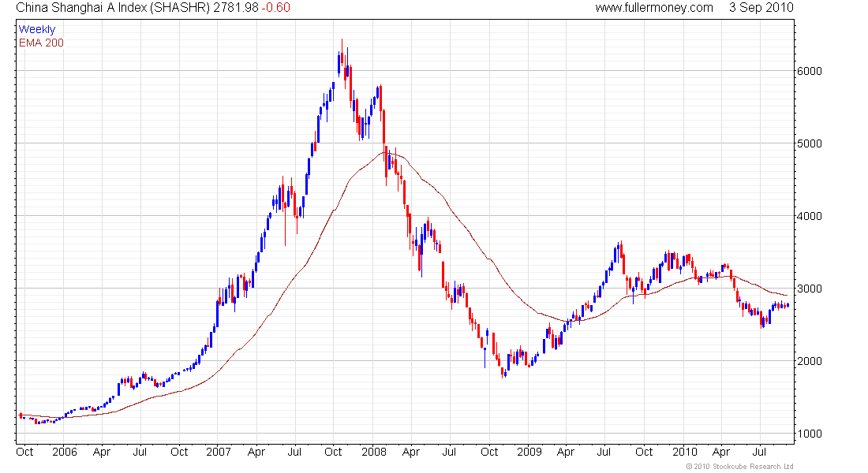Click the 4000 price axis label
Image resolution: width=868 pixels, height=473 pixels.
point(809,216)
